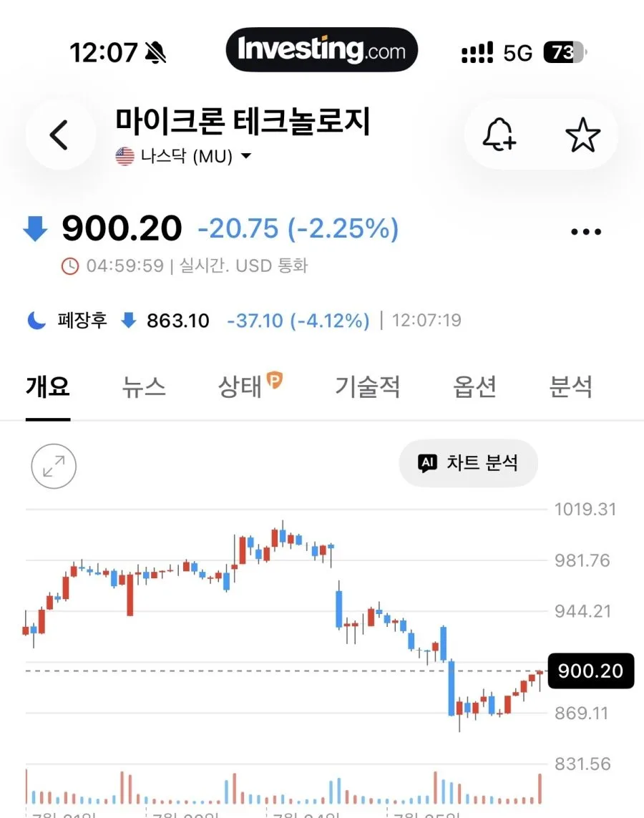Click the AI 차트 분석 button
Image resolution: width=644 pixels, height=818 pixels.
coord(468,463)
